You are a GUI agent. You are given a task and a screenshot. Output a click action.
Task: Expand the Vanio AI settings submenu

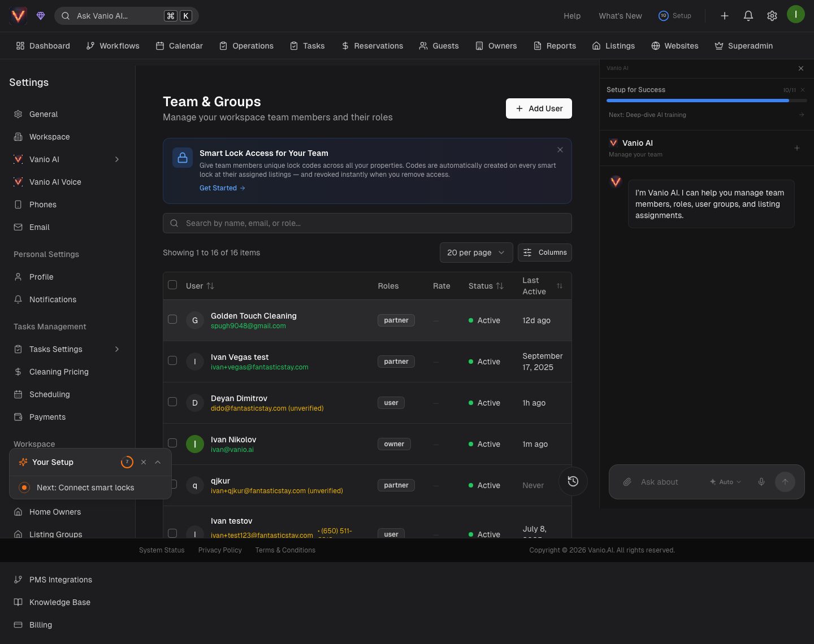pos(117,159)
